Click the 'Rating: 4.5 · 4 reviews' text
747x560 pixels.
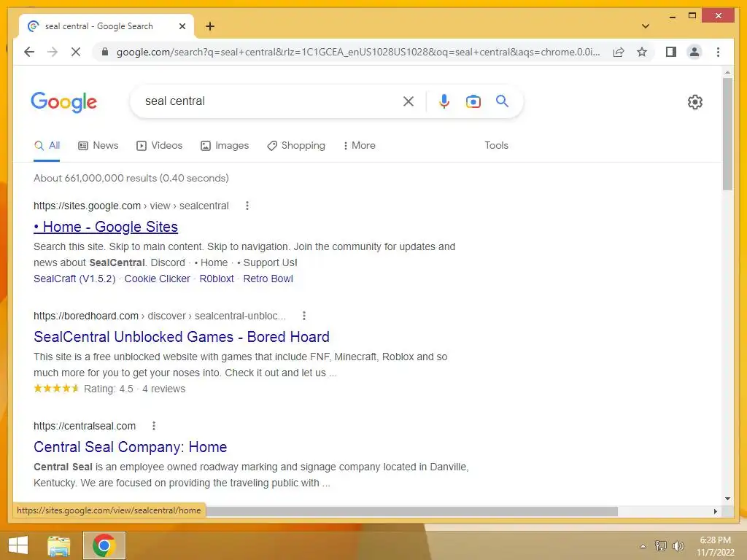coord(134,389)
